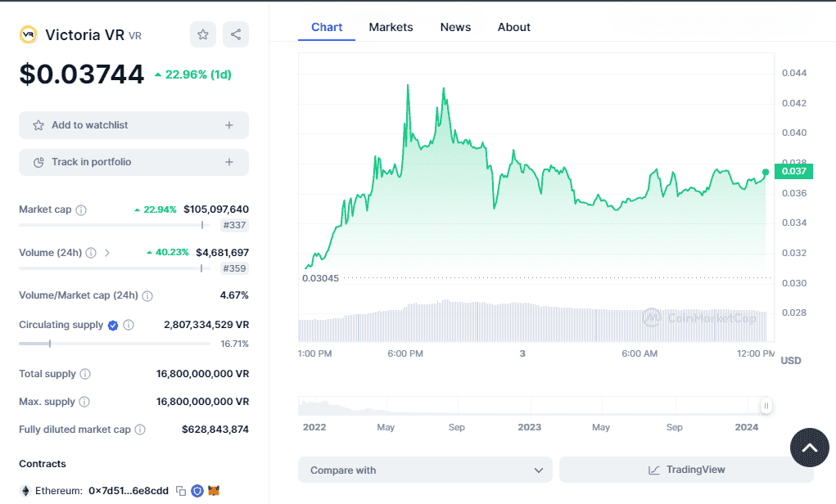Open the TradingView chart button
The image size is (836, 504).
tap(686, 470)
